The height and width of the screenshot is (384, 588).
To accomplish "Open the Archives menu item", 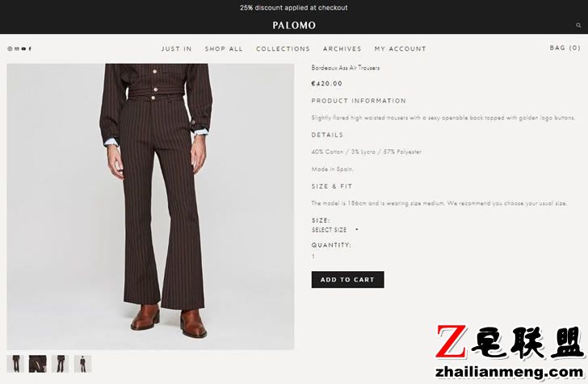I will pos(342,48).
